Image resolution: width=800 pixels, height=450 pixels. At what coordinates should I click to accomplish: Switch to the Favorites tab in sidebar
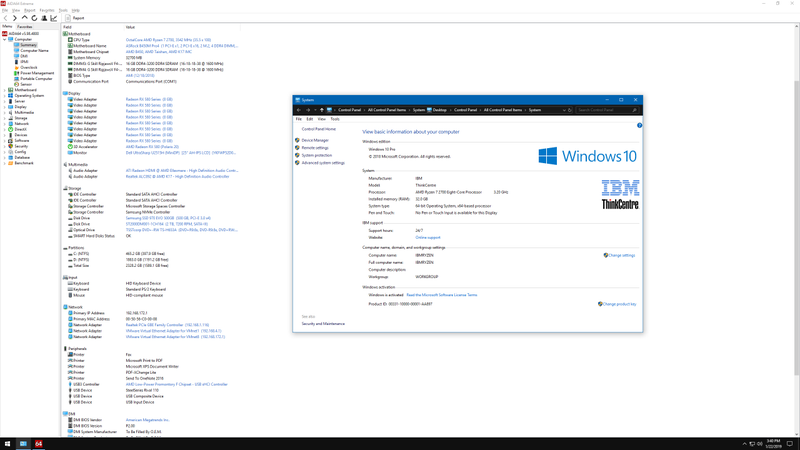[x=24, y=27]
